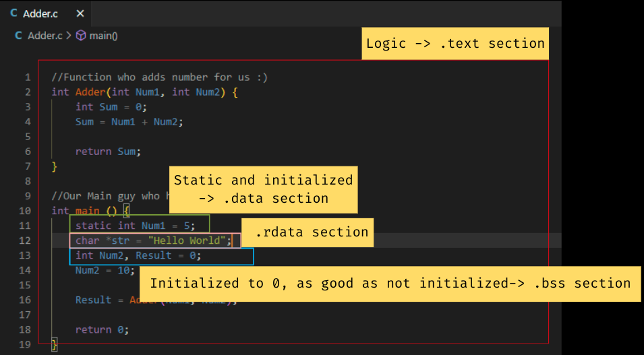
Task: Click the .bss section annotation box
Action: tap(389, 283)
